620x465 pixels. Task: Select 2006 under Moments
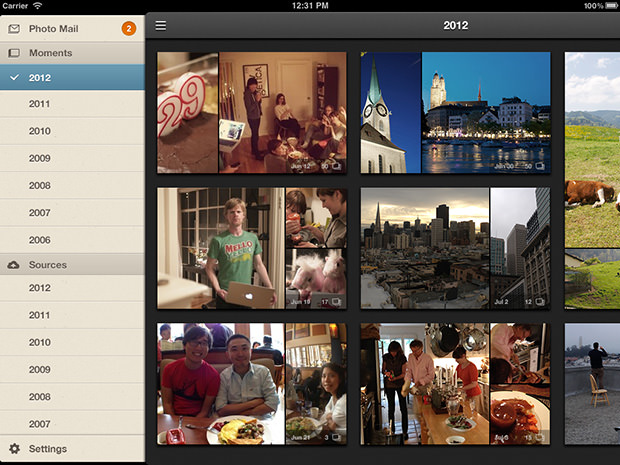72,240
